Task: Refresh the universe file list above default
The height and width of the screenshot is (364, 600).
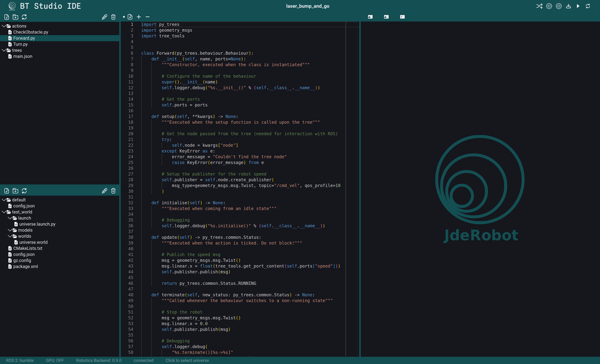Action: 24,191
